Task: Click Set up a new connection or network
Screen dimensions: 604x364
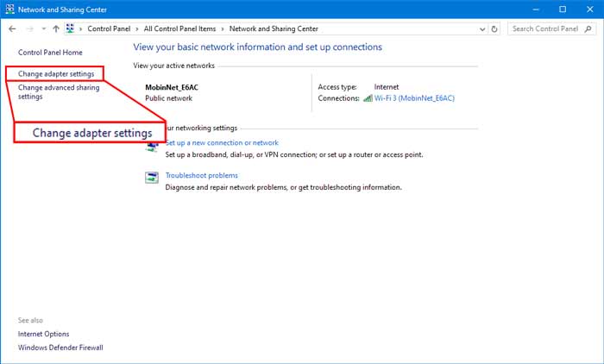Action: click(222, 143)
